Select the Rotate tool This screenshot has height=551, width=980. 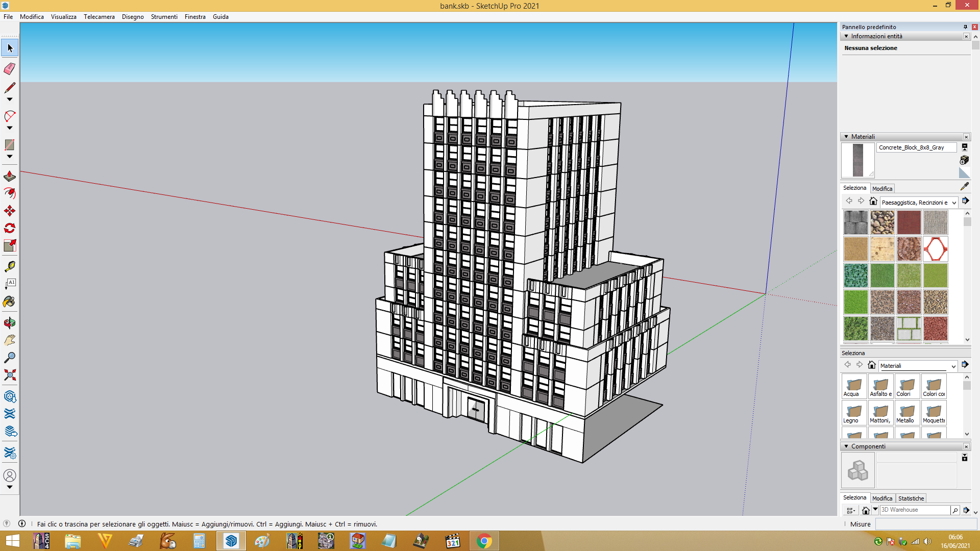coord(10,228)
